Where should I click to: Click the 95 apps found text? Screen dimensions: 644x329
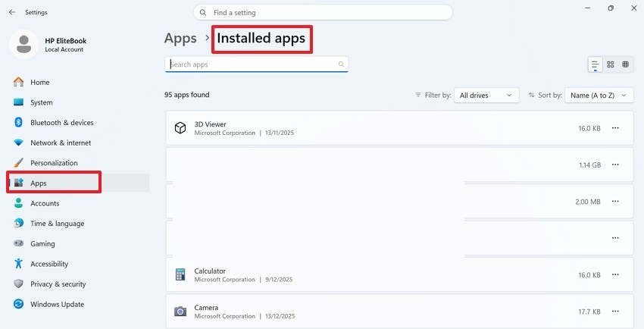tap(187, 95)
